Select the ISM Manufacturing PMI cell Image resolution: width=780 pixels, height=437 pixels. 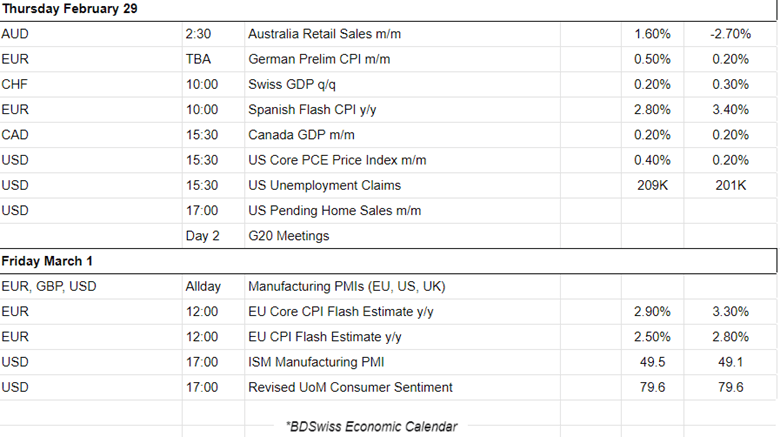click(x=316, y=362)
